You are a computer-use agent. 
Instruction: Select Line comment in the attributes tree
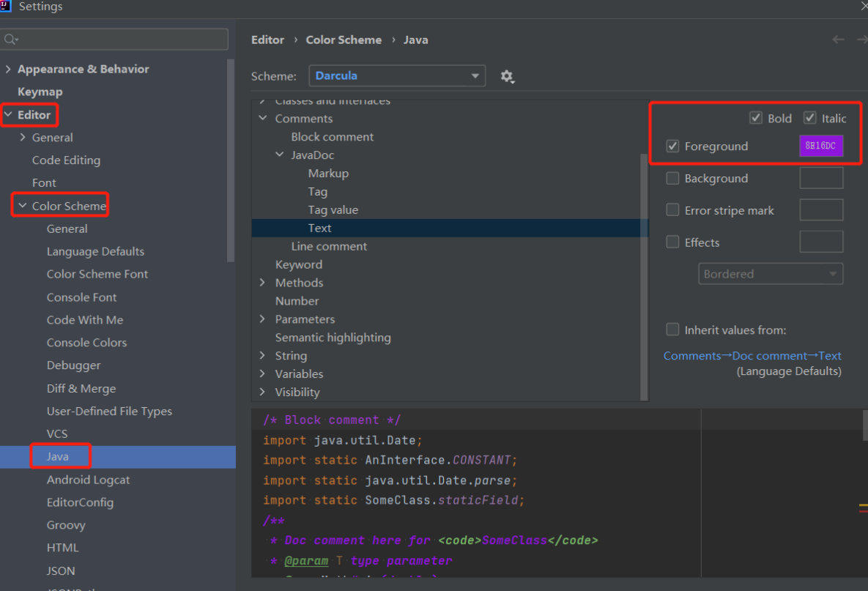329,246
